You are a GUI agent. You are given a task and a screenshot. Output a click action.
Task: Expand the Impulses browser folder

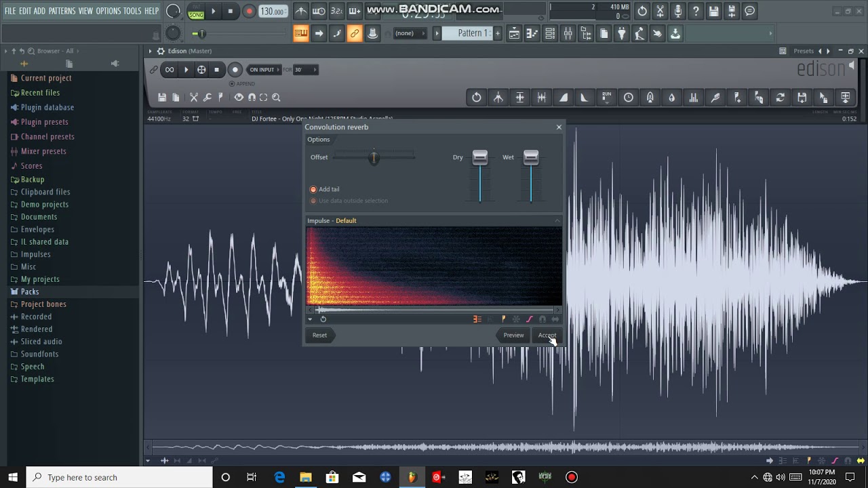(35, 254)
